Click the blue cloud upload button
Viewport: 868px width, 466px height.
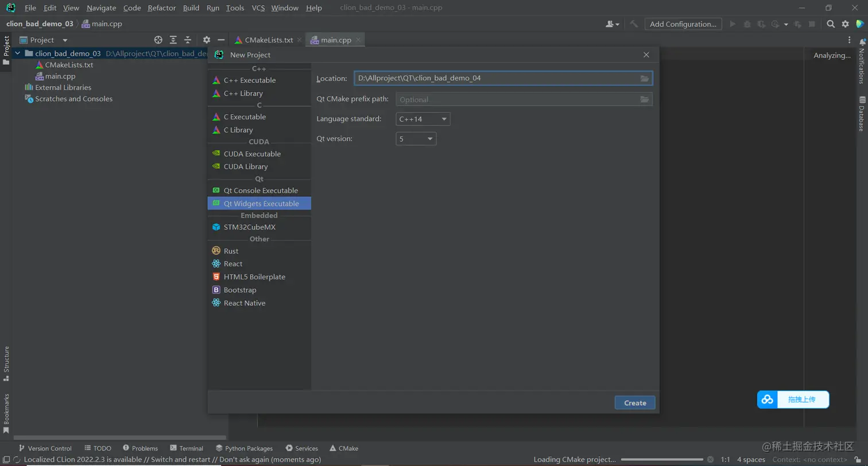793,399
